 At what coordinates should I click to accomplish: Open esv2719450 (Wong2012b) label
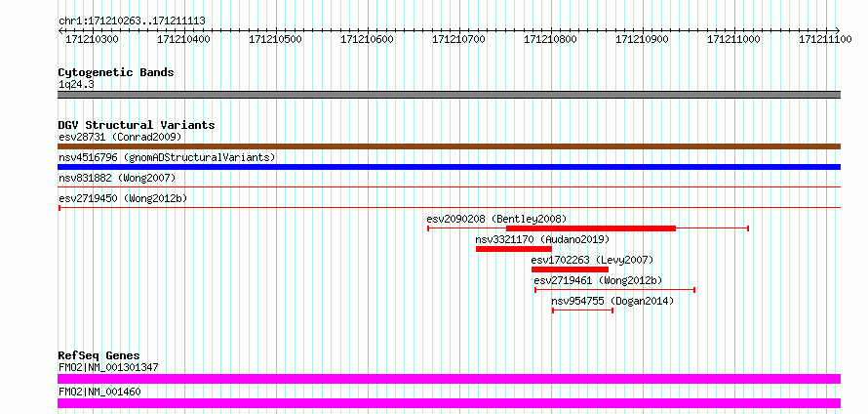123,198
